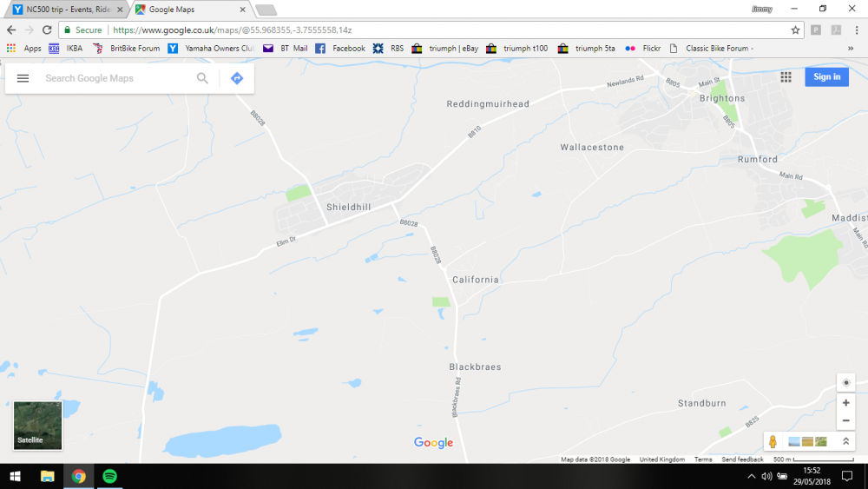Show hidden system tray icons

[751, 476]
